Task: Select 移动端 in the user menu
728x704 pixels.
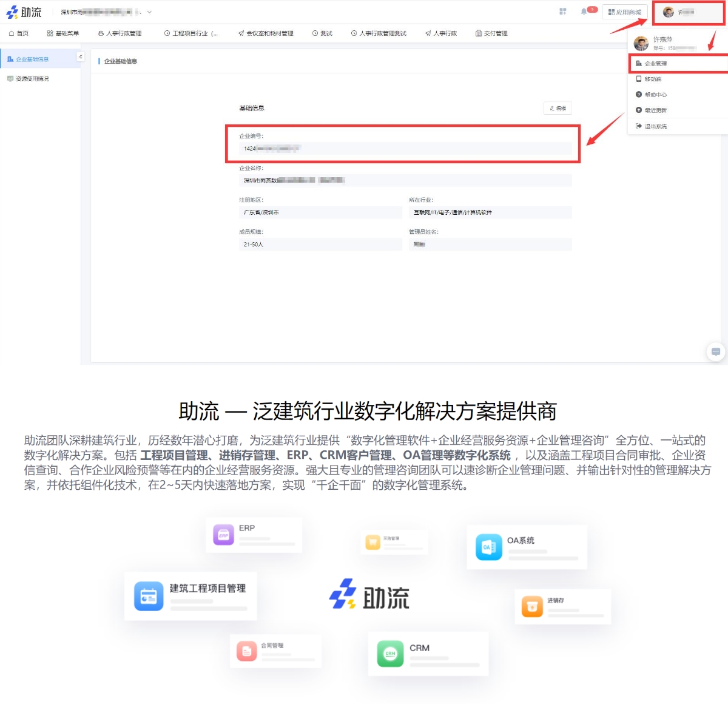Action: [653, 79]
